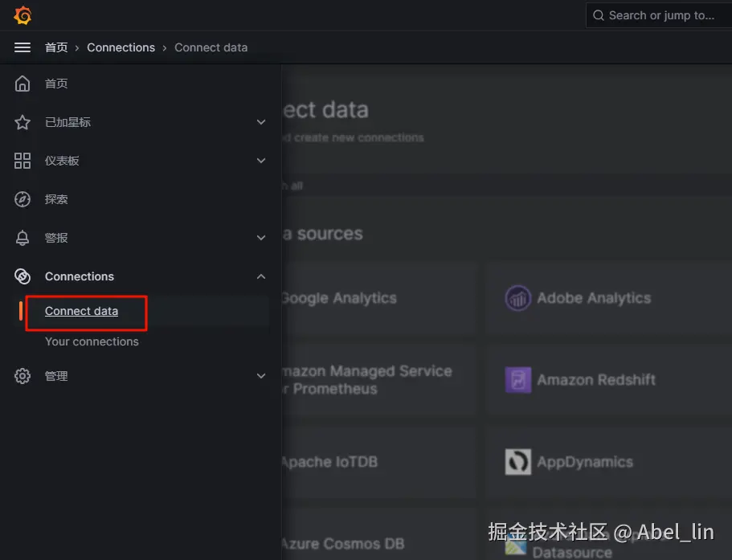This screenshot has width=732, height=560.
Task: Expand the 已加星标 section chevron
Action: point(261,122)
